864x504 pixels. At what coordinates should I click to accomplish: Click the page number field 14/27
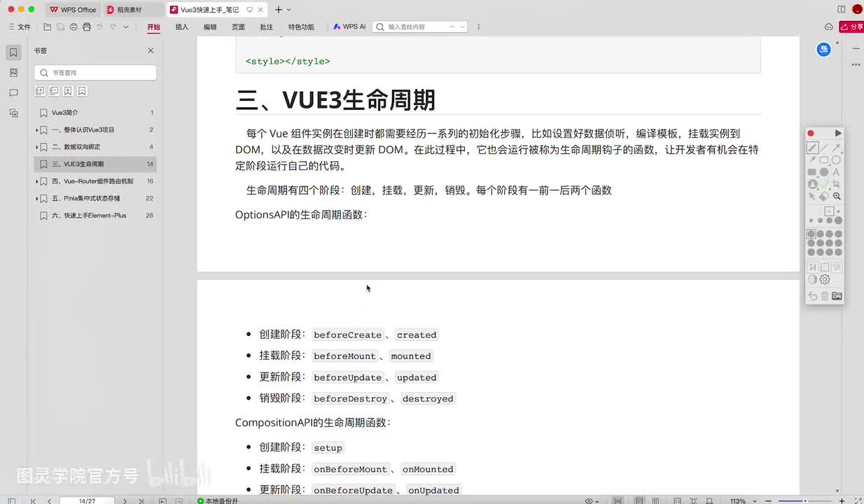click(x=88, y=501)
